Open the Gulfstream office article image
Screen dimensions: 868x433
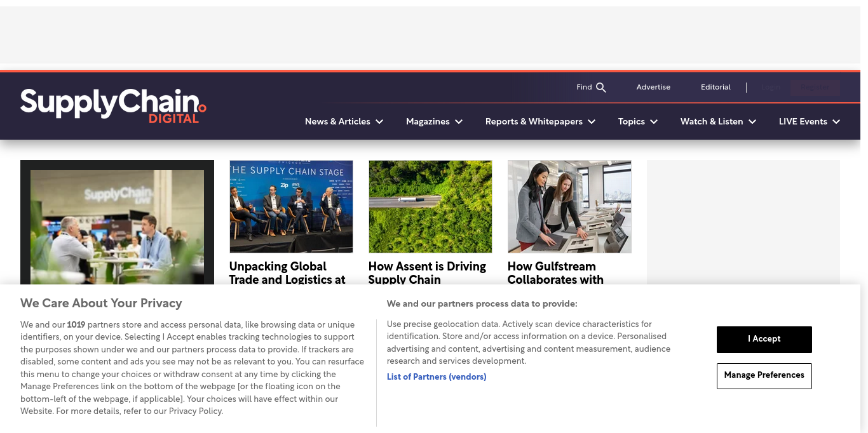569,206
